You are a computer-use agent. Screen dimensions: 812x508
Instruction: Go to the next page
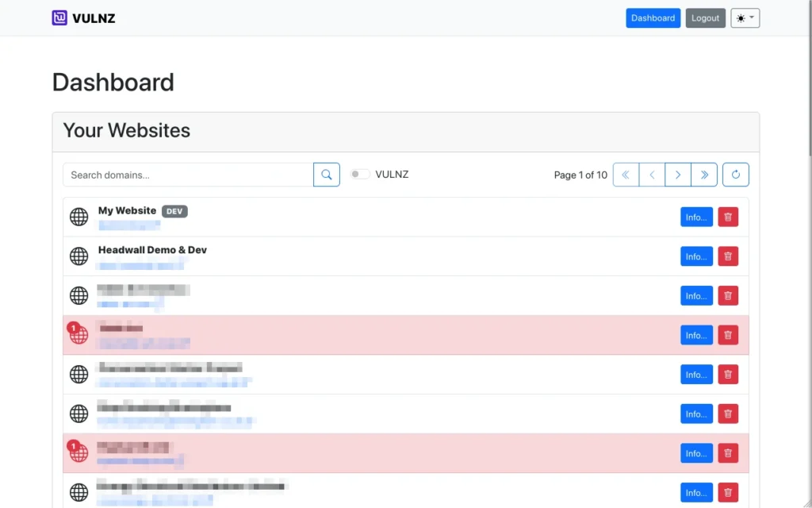678,174
